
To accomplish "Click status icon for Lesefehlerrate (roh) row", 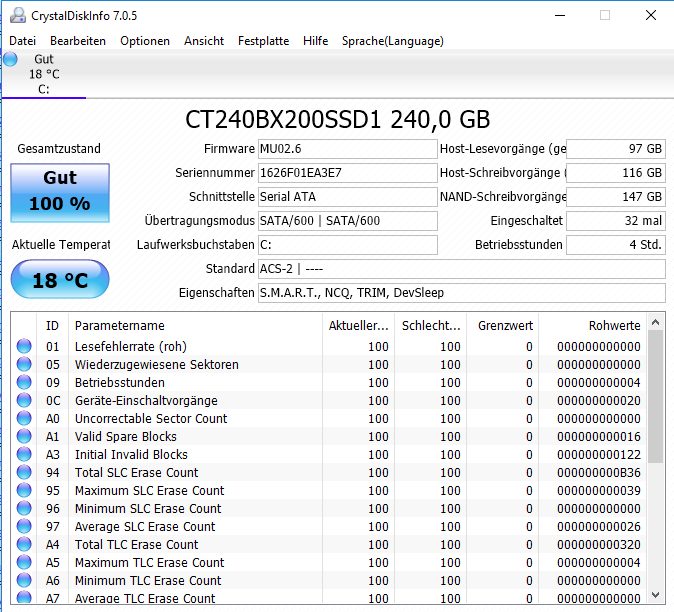I will [x=24, y=346].
